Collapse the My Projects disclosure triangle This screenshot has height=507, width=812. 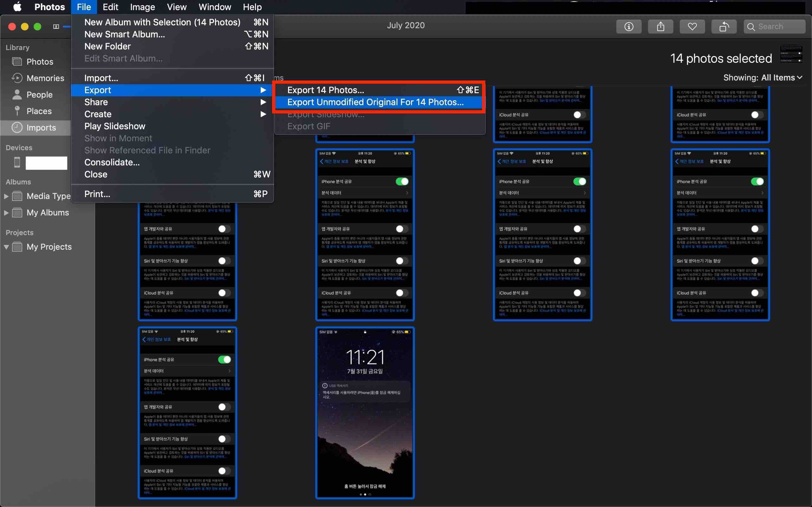point(6,247)
